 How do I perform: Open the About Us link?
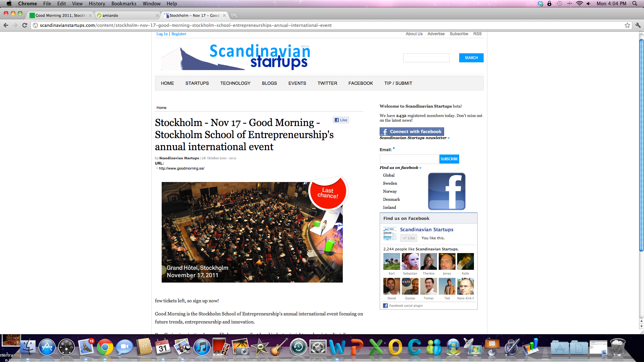click(x=414, y=34)
